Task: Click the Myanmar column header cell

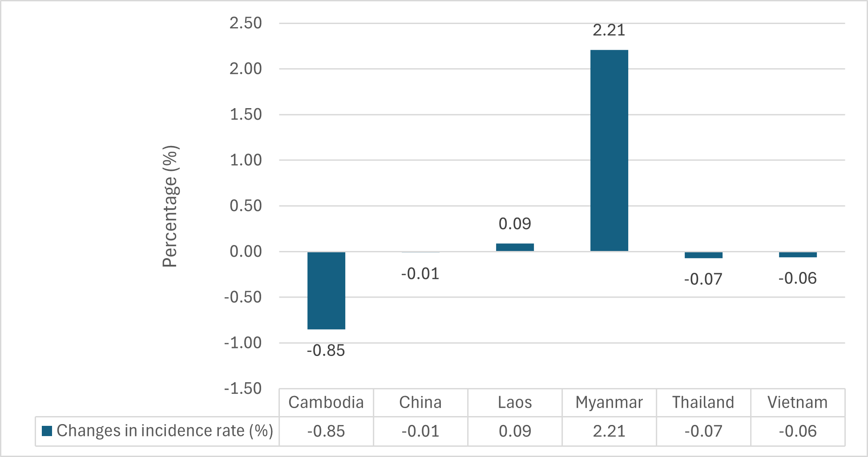Action: click(x=609, y=402)
